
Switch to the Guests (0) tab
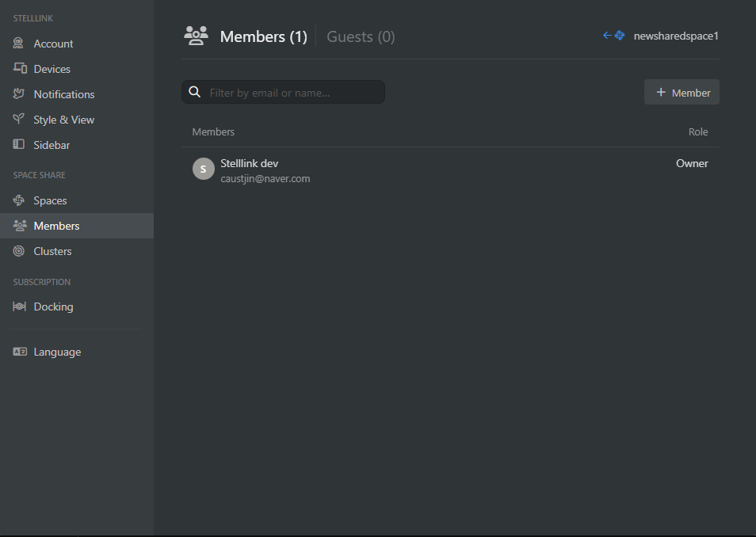(361, 36)
